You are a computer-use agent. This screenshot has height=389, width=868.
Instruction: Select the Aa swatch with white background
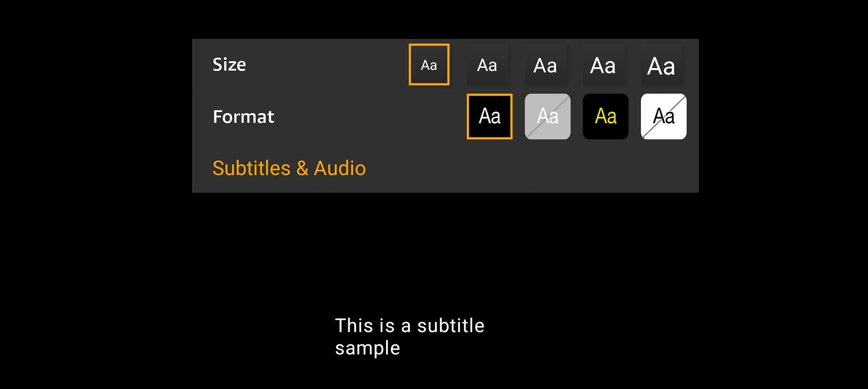click(664, 116)
